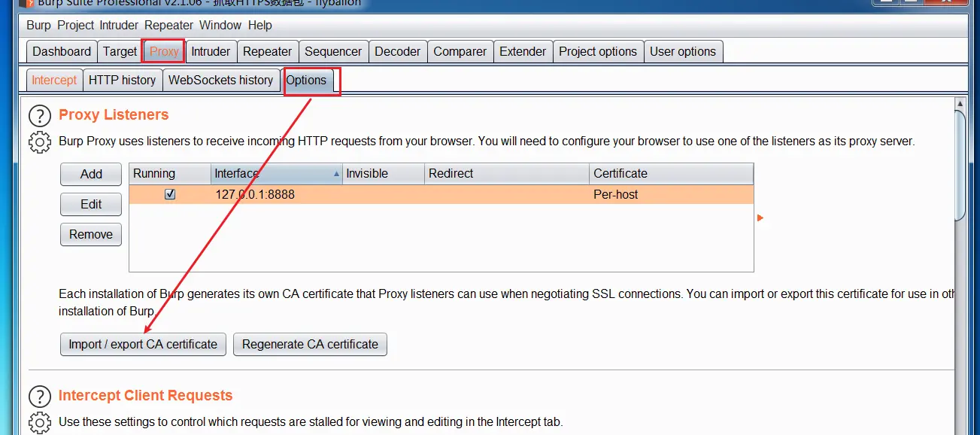Open the Intruder menu
This screenshot has width=980, height=435.
tap(120, 25)
